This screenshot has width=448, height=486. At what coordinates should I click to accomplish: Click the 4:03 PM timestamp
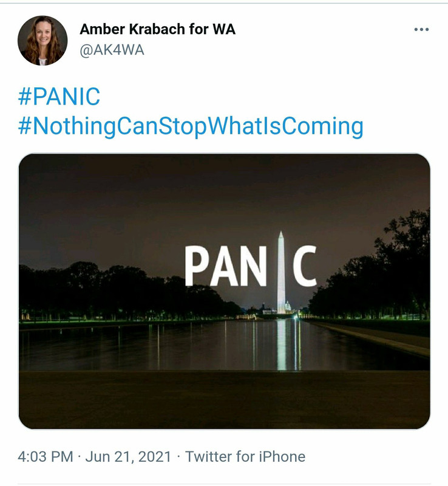[x=46, y=457]
